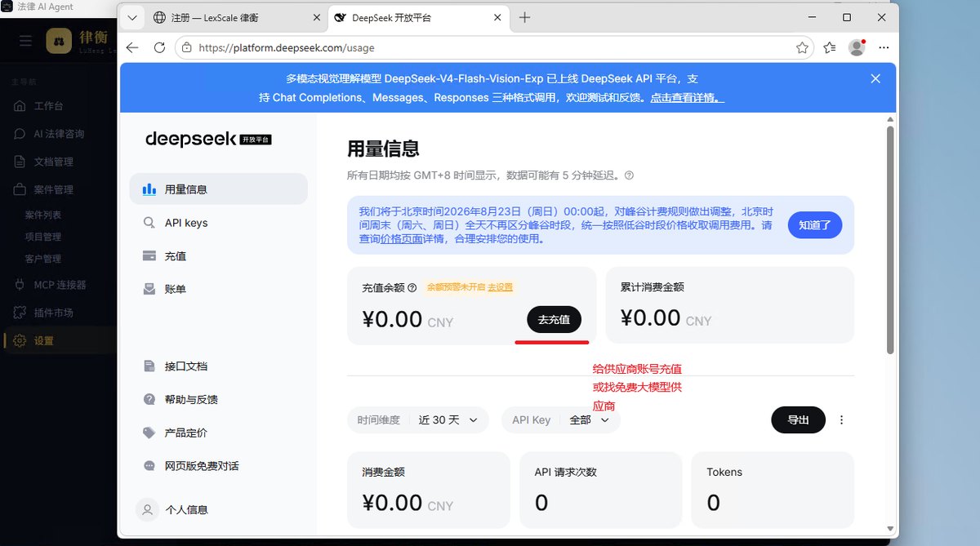Click the hamburger menu in 律衡 window
This screenshot has width=980, height=546.
pos(25,41)
